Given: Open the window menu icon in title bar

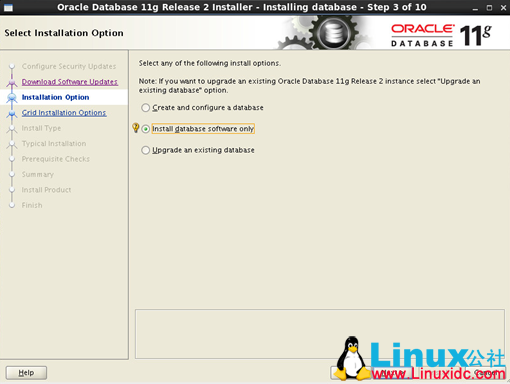Looking at the screenshot, I should click(x=8, y=7).
